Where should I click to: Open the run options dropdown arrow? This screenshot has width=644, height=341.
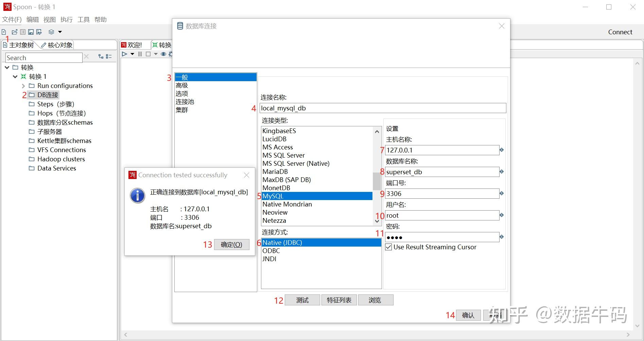[x=132, y=54]
